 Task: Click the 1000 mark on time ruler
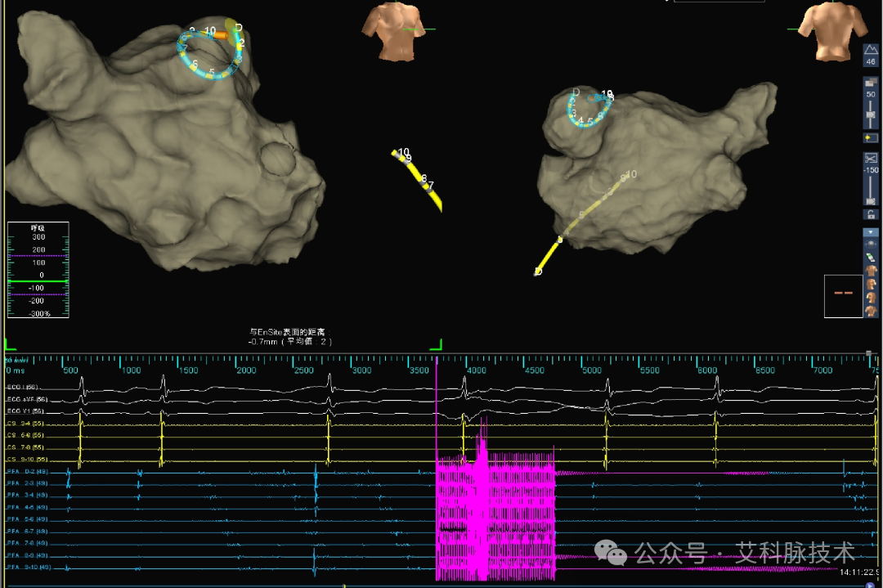[x=131, y=370]
